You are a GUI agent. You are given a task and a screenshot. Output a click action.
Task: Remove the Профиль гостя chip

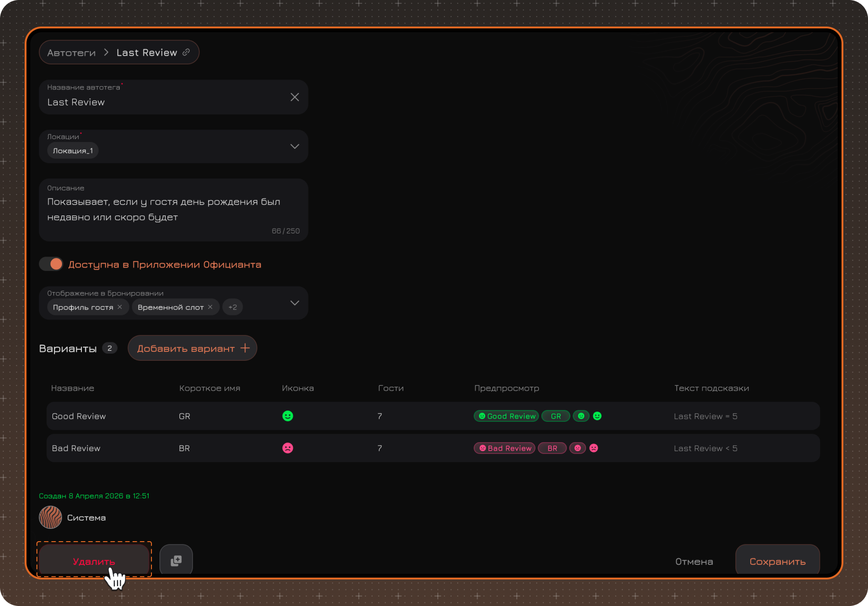point(120,307)
